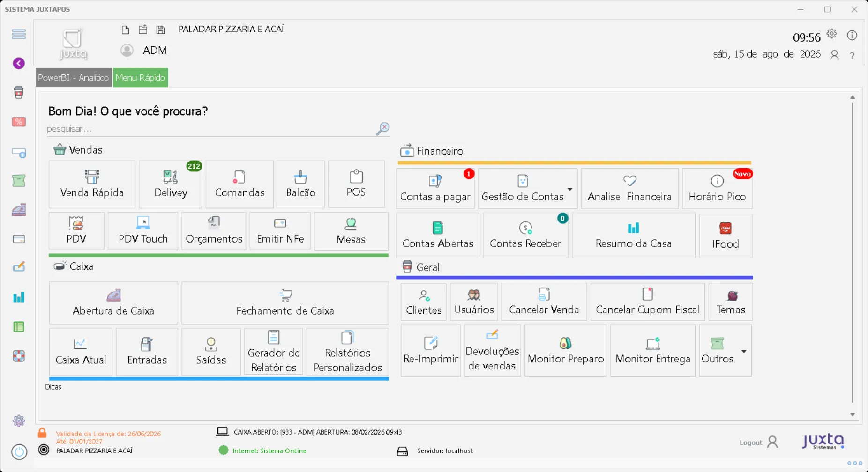Screen dimensions: 868x472
Task: Click the save disk icon in header
Action: pos(160,30)
